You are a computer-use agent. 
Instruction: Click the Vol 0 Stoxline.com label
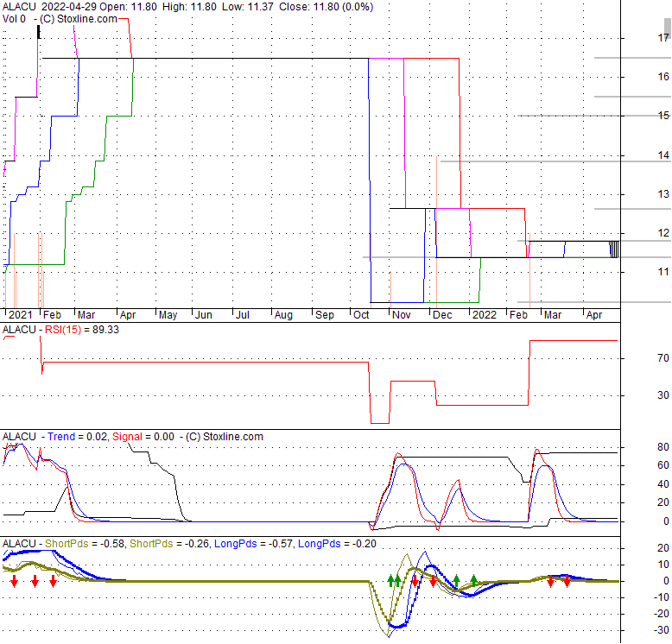[x=60, y=19]
